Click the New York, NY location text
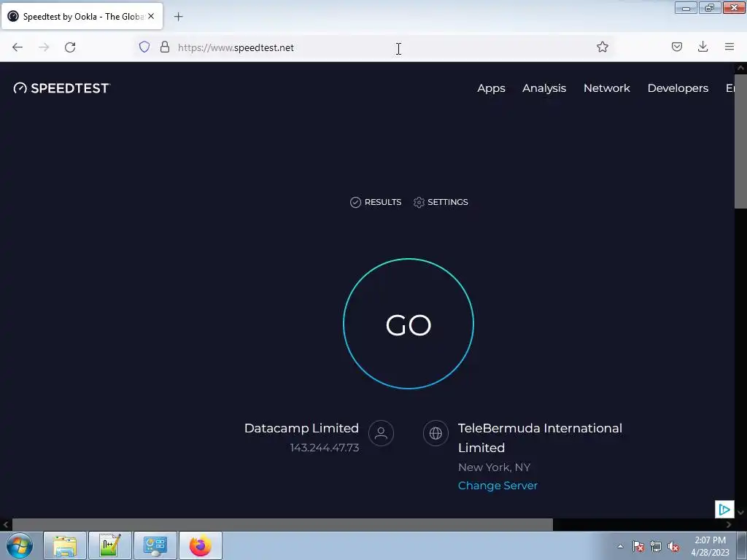Viewport: 747px width, 560px height. (494, 467)
